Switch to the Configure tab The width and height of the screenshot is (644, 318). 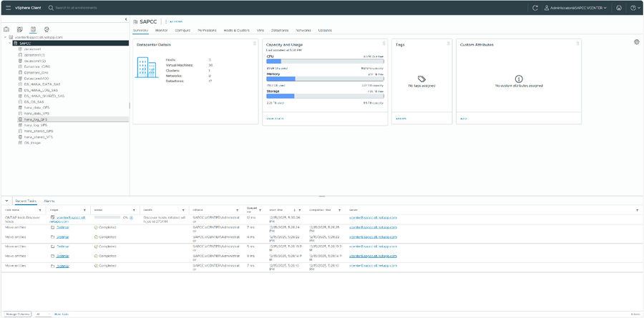click(182, 30)
